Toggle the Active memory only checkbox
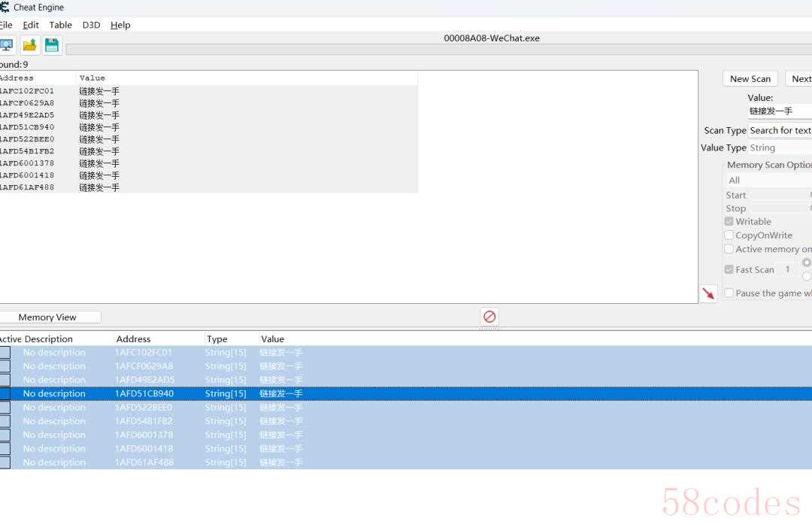Viewport: 812px width, 525px height. 729,249
